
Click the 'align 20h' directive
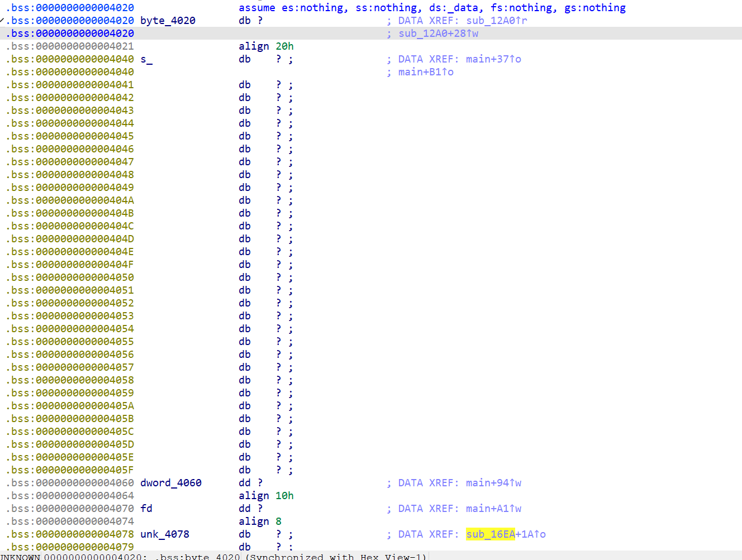click(266, 46)
